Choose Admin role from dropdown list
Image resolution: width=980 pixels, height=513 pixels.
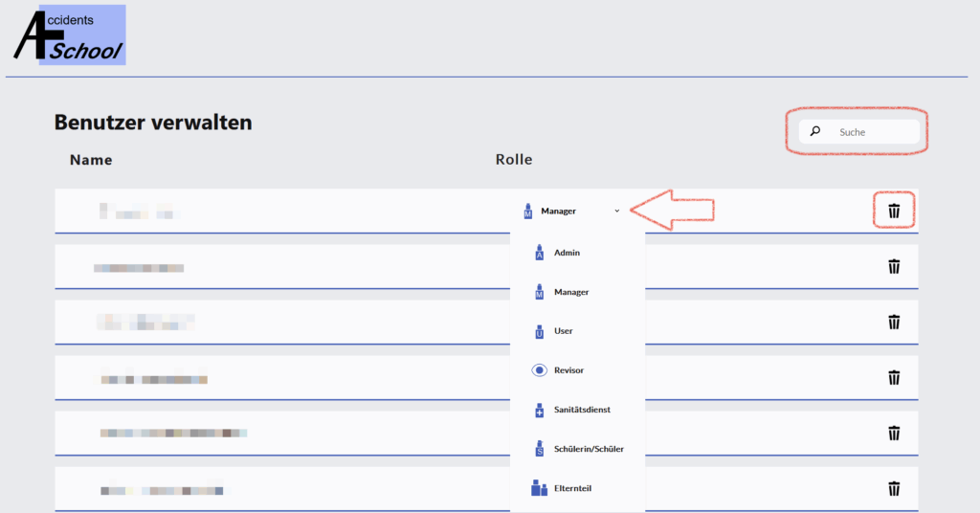pos(567,253)
